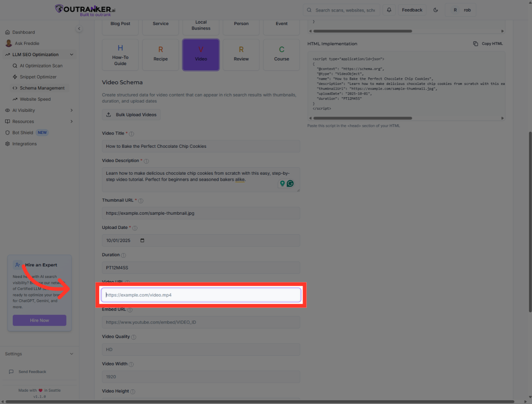Viewport: 532px width, 404px height.
Task: Click the bottom horizontal page scrollbar
Action: pos(260,402)
